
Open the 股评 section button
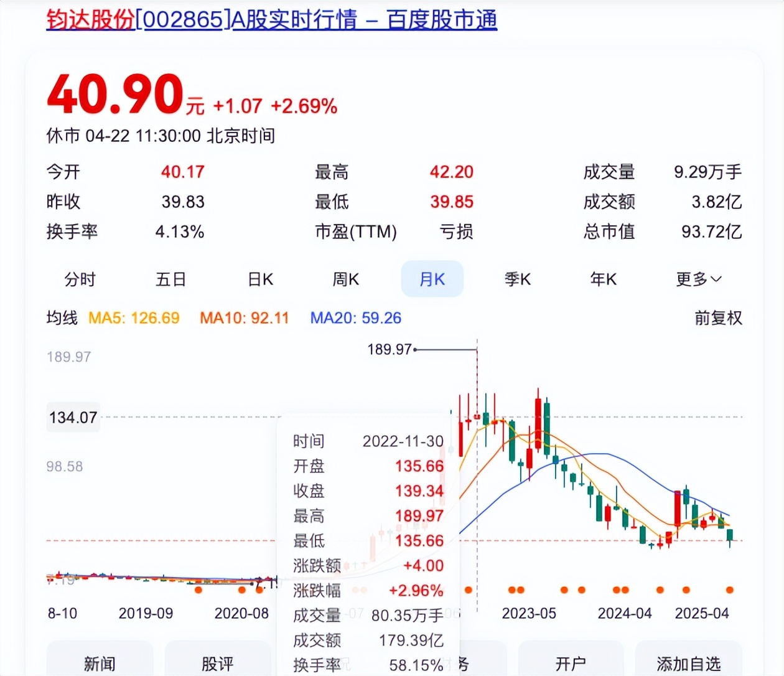click(x=217, y=663)
